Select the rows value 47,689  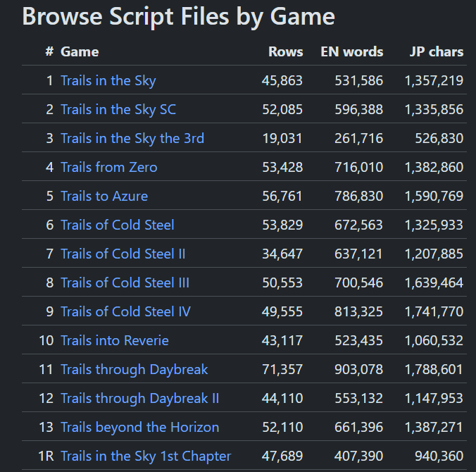tap(282, 457)
